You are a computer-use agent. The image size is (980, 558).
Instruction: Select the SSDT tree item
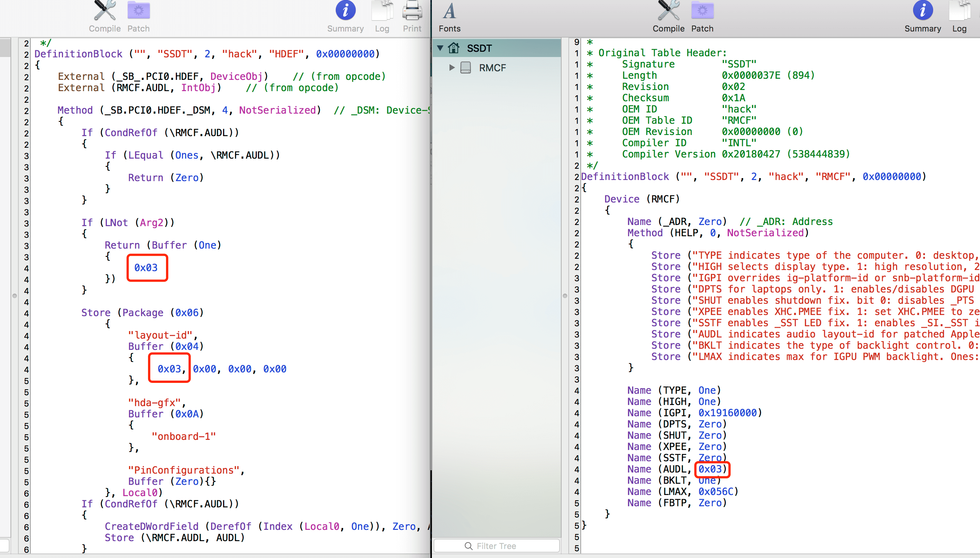click(479, 48)
